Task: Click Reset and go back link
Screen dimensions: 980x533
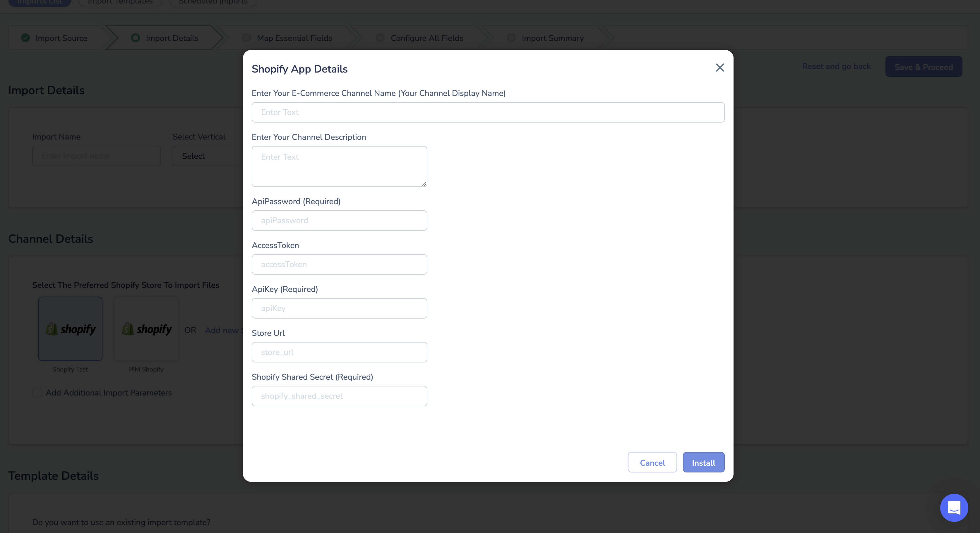Action: (836, 66)
